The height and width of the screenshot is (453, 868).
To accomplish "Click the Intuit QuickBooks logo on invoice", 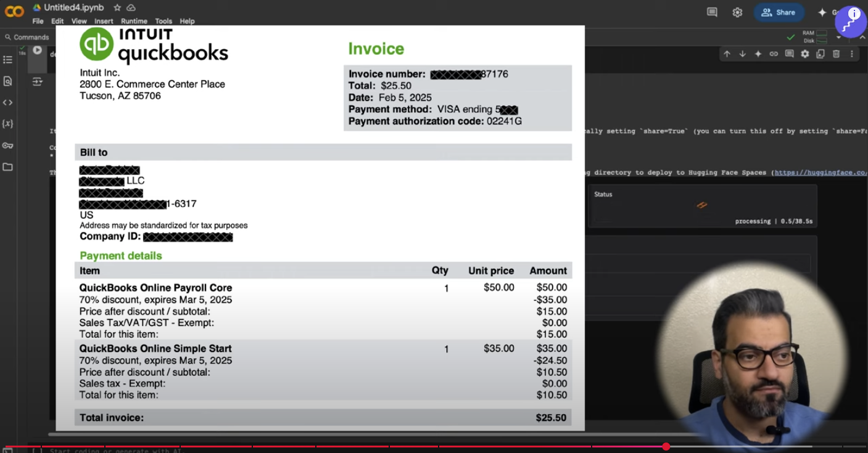I will pos(154,45).
